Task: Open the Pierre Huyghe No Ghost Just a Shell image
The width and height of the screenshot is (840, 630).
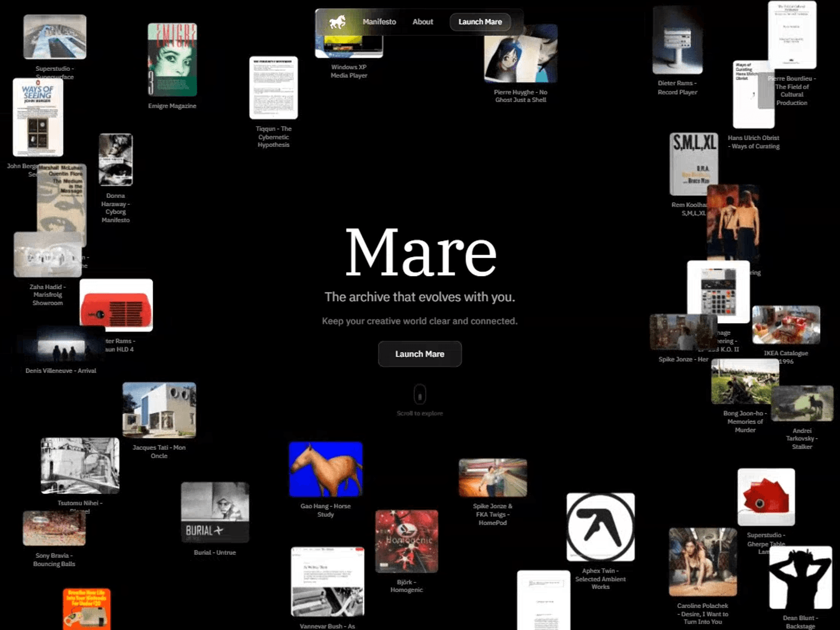Action: coord(521,54)
